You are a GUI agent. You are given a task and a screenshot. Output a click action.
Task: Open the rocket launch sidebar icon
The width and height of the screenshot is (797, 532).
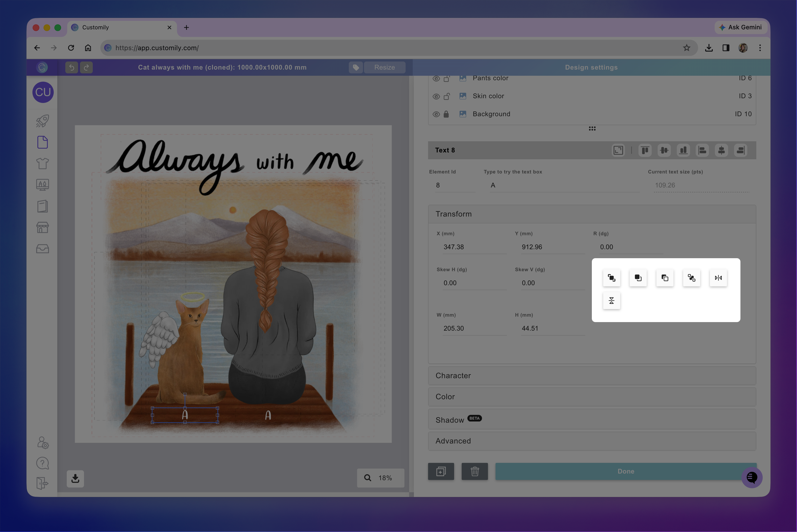(42, 121)
